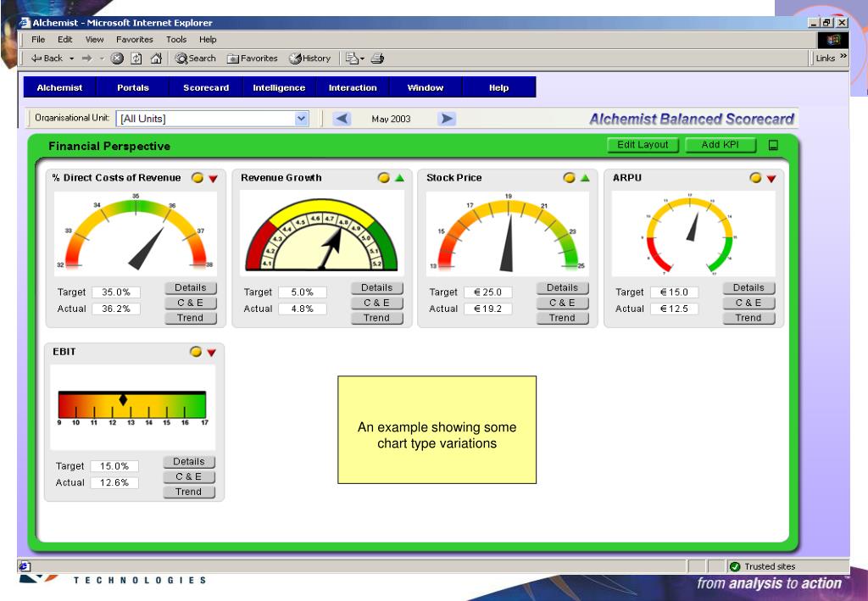The image size is (868, 601).
Task: Expand the Edit button dropdown arrow
Action: pos(362,58)
